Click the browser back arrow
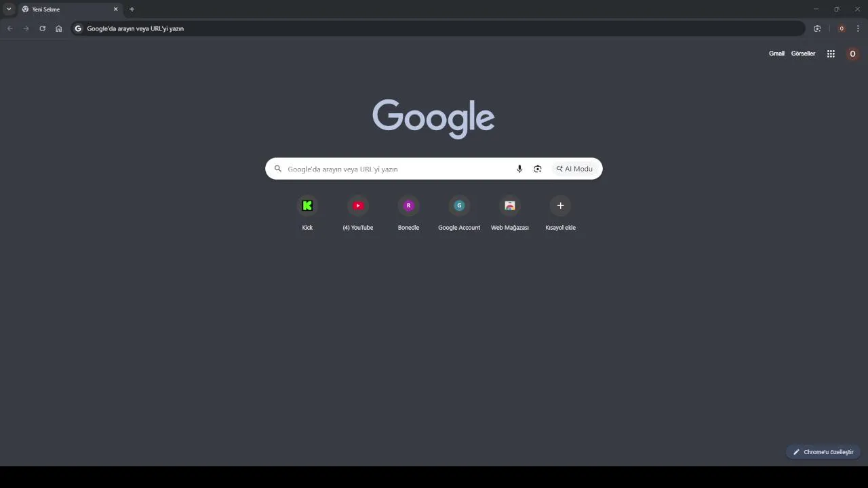Image resolution: width=868 pixels, height=488 pixels. [9, 28]
